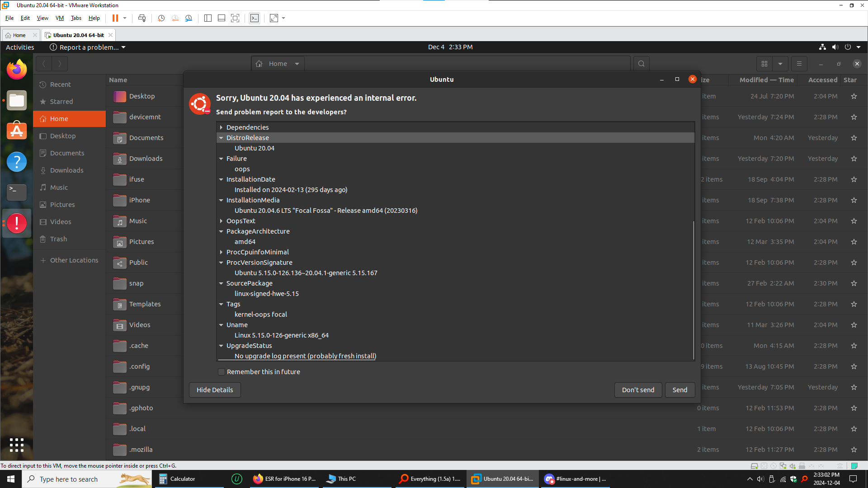Viewport: 868px width, 488px height.
Task: Click clock Dec 4 2:33 PM in top bar
Action: pos(450,47)
